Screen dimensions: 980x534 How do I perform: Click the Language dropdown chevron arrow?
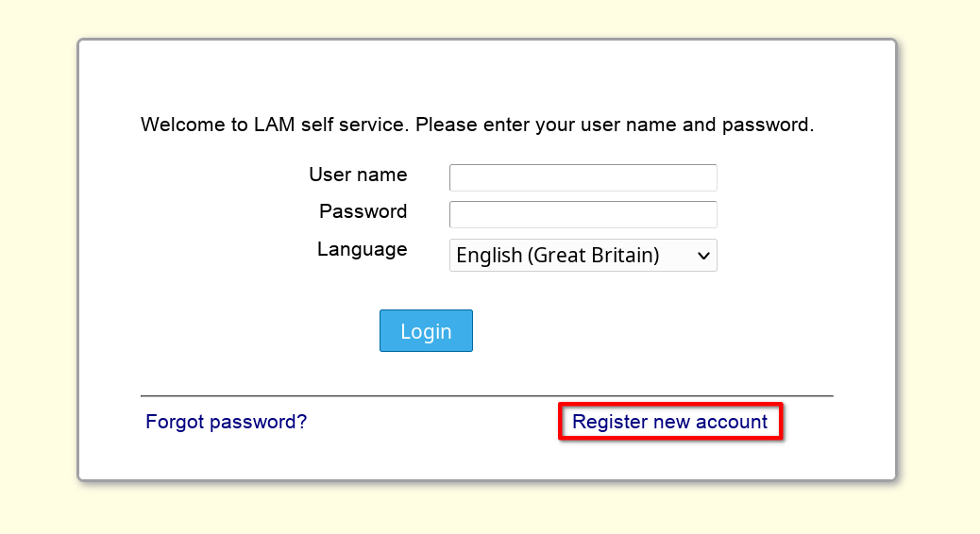coord(702,255)
